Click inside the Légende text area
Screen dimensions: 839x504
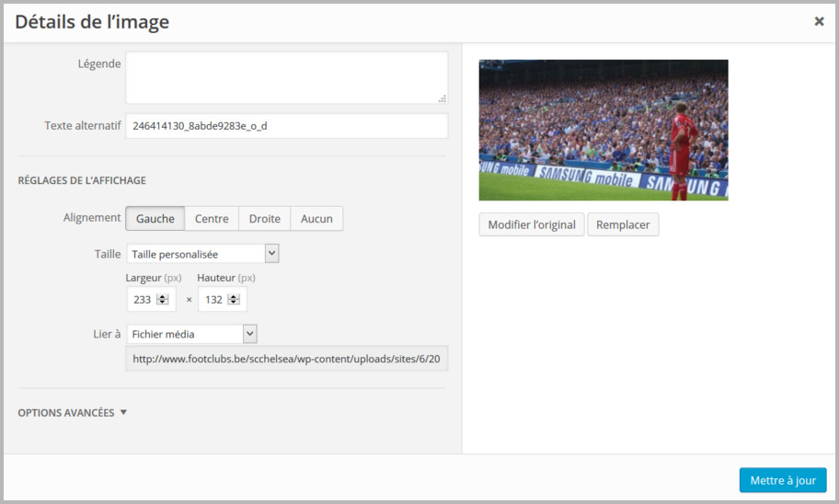point(286,77)
